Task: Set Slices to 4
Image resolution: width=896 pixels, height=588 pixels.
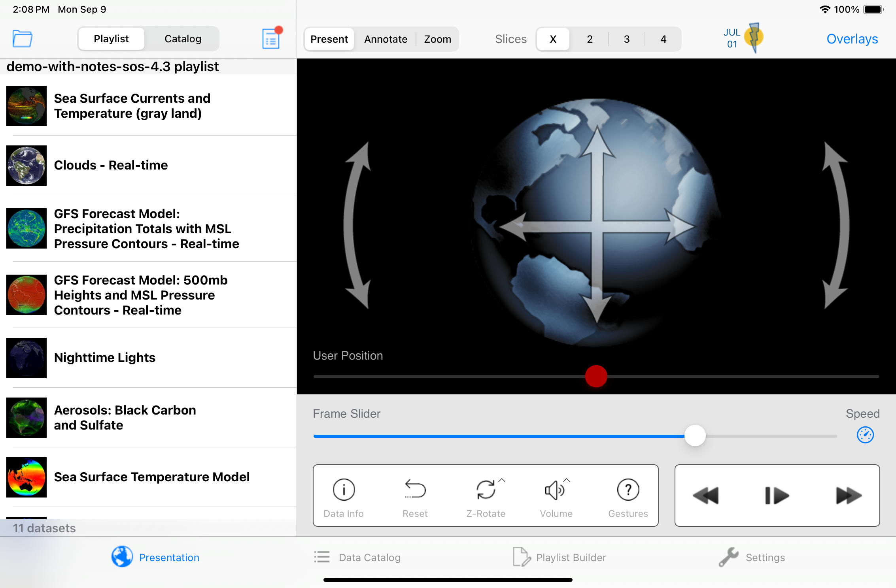Action: point(663,39)
